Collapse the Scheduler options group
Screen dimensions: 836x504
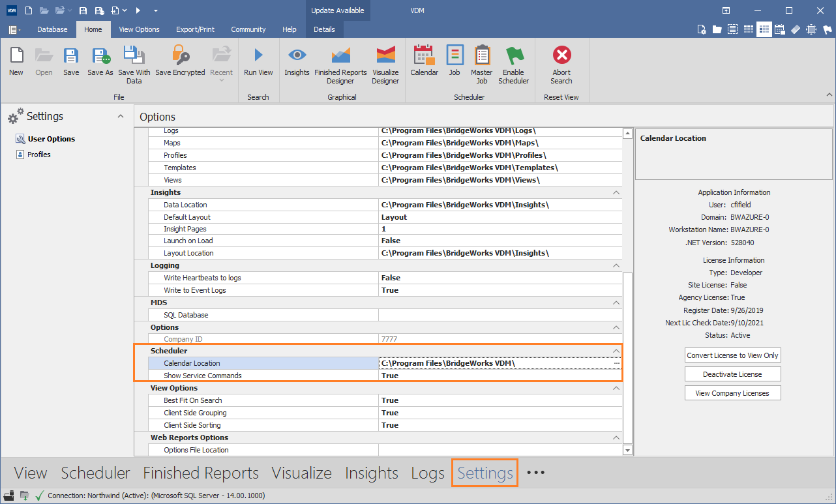616,351
